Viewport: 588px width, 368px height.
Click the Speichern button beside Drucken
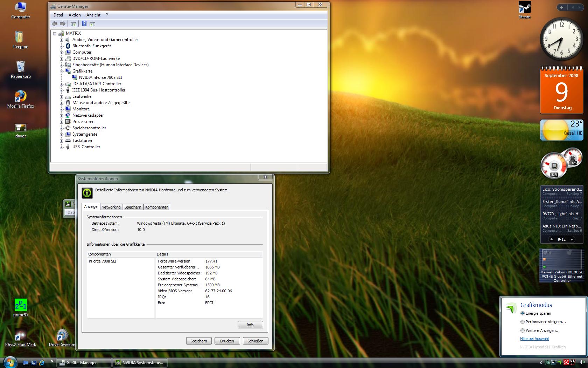pyautogui.click(x=199, y=341)
